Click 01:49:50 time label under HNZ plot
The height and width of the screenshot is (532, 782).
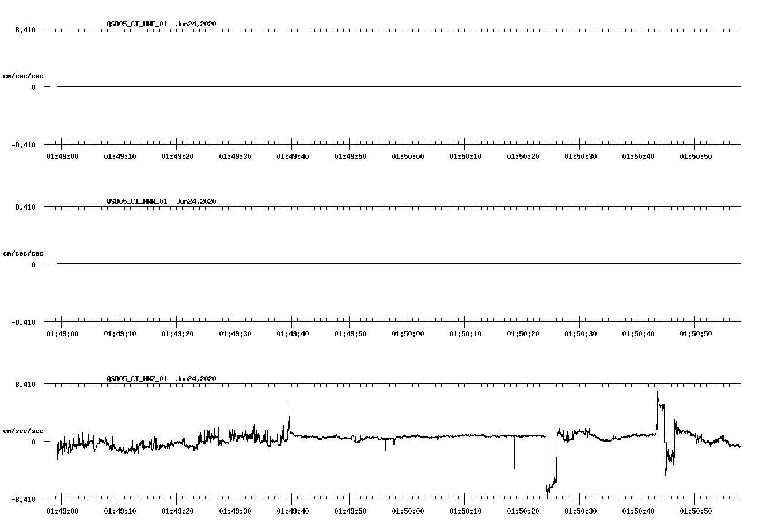[x=350, y=511]
